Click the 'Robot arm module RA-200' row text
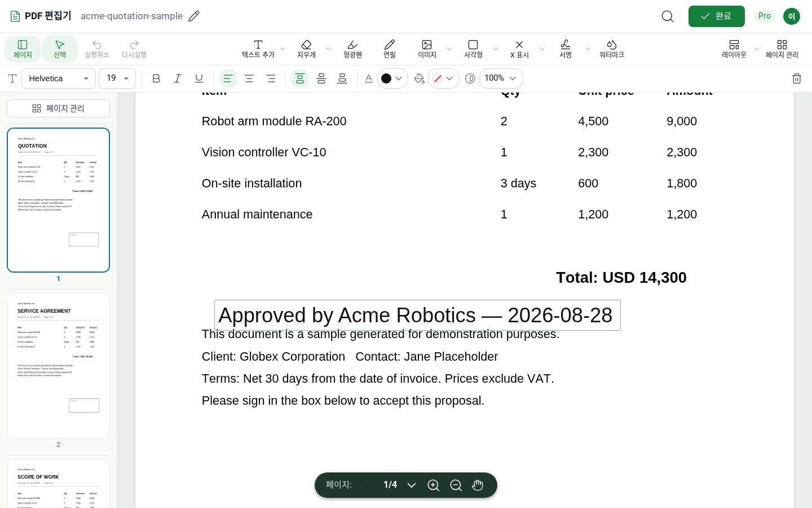The width and height of the screenshot is (812, 508). tap(274, 121)
